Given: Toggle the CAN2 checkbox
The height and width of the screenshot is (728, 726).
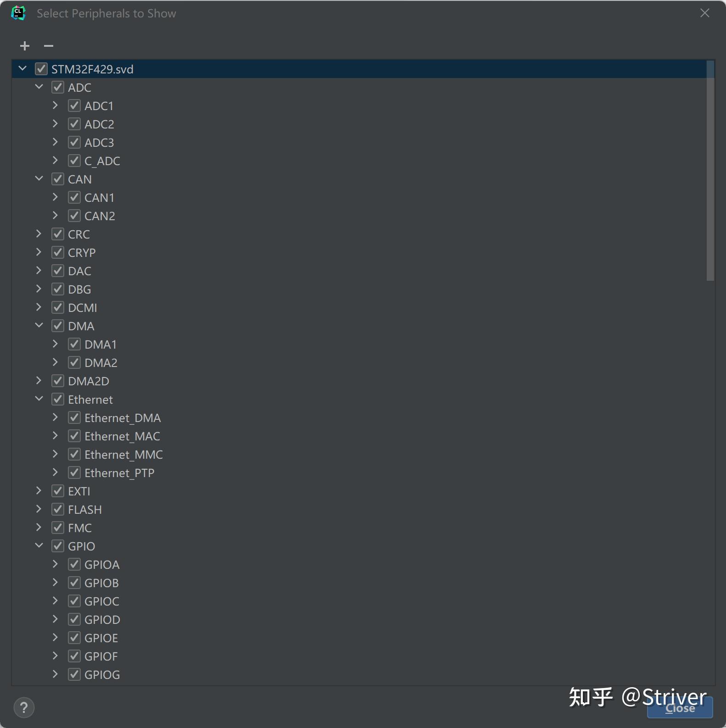Looking at the screenshot, I should pos(74,216).
